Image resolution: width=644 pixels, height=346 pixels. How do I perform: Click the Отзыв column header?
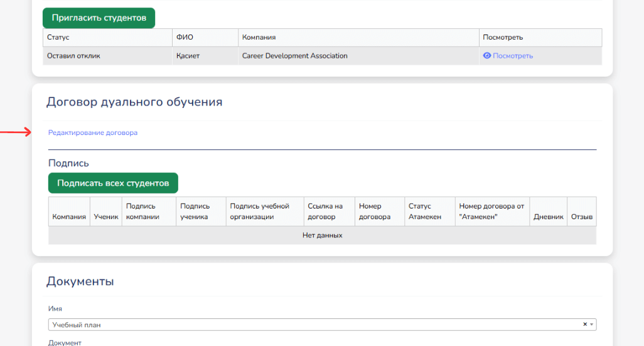(x=582, y=217)
